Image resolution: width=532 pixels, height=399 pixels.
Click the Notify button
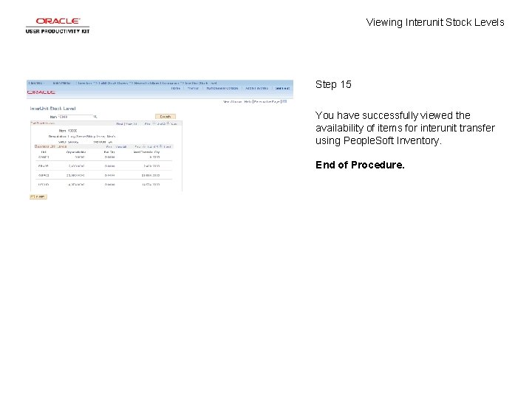point(38,197)
